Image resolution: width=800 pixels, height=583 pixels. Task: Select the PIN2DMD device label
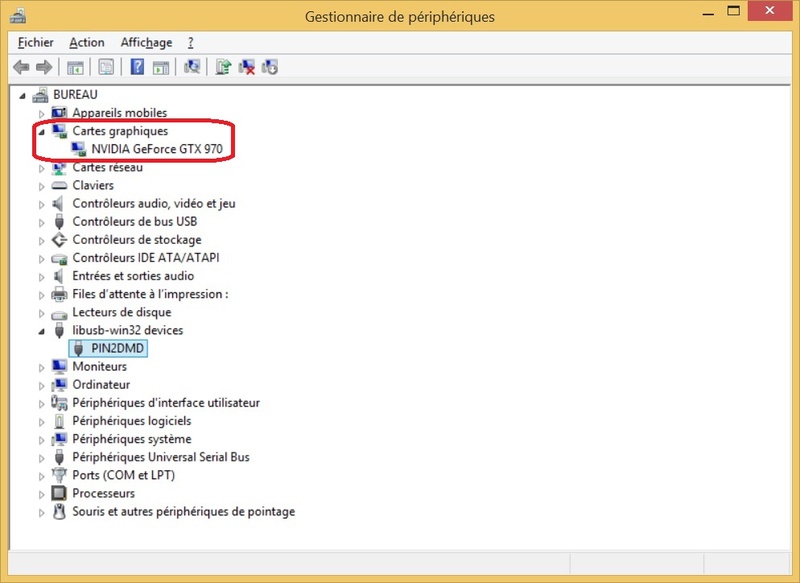(117, 348)
